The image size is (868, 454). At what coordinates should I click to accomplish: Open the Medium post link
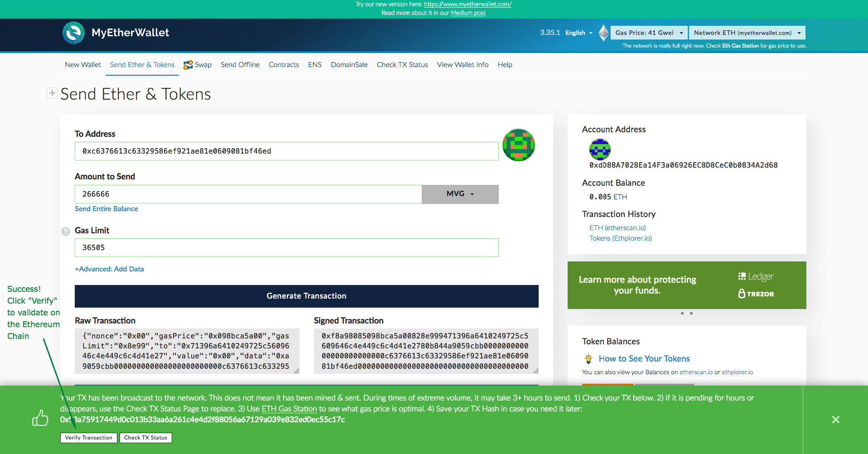point(468,13)
